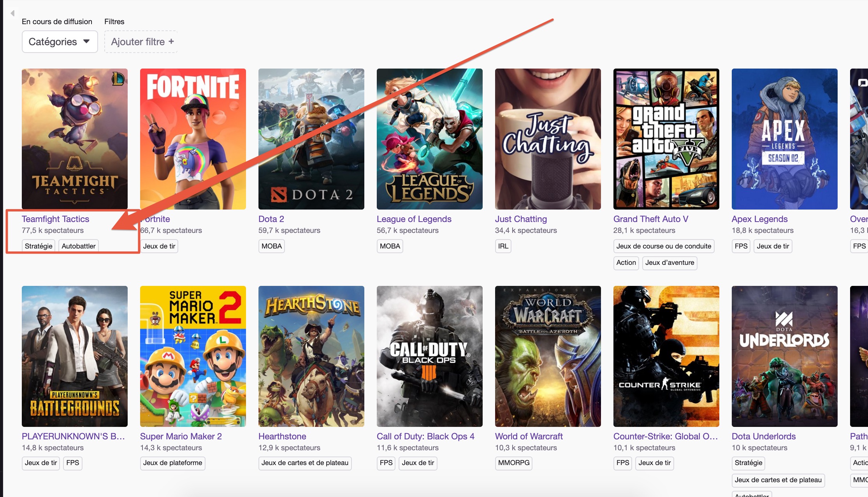Screen dimensions: 868x497
Task: Click the IRL tag under Just Chatting
Action: click(x=503, y=246)
